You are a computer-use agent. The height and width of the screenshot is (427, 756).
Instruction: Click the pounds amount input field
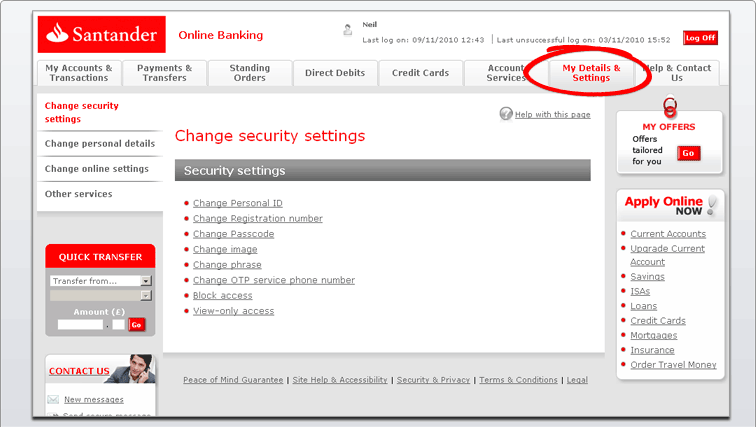click(x=80, y=325)
